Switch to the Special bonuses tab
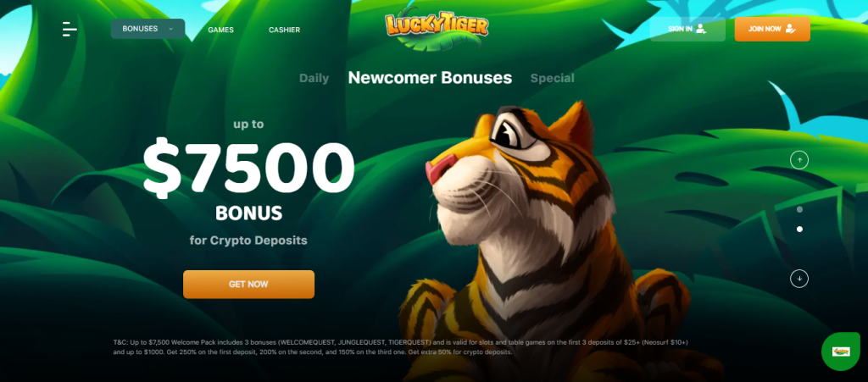The height and width of the screenshot is (382, 868). 552,79
